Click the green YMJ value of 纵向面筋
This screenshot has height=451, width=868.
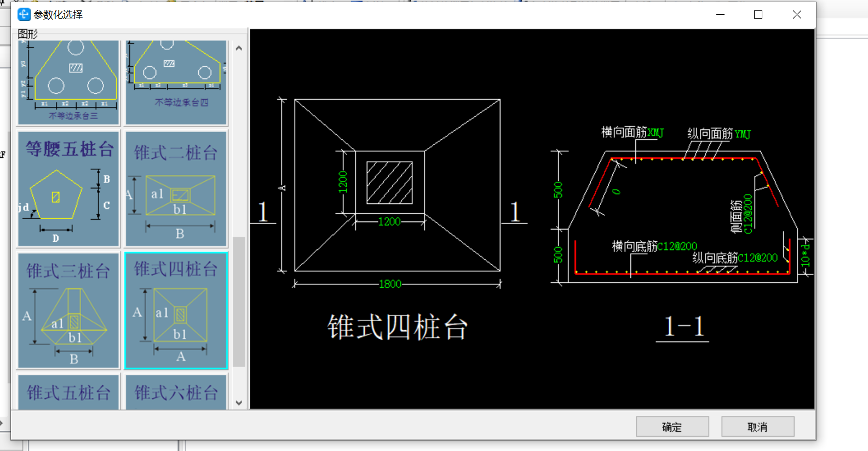743,134
